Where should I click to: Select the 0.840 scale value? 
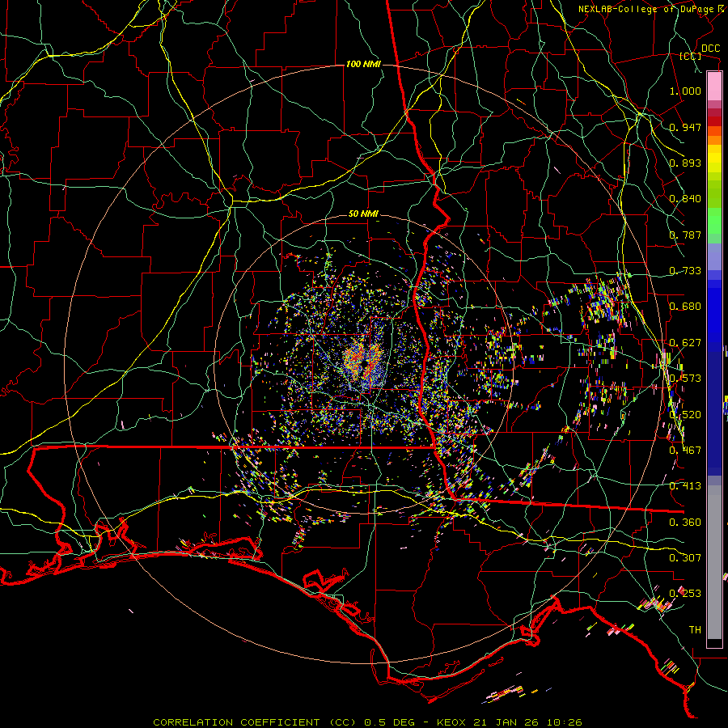(685, 199)
